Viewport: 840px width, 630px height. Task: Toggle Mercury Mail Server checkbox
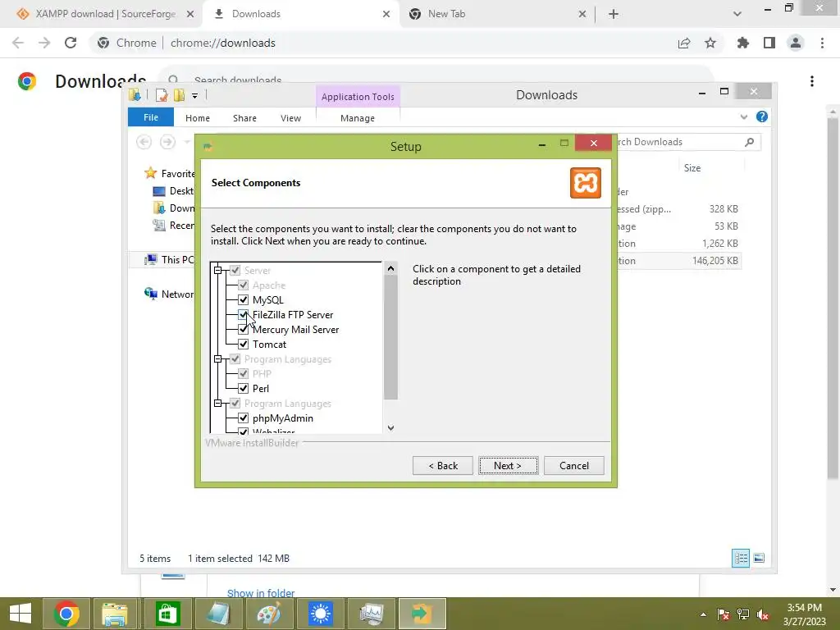tap(243, 330)
